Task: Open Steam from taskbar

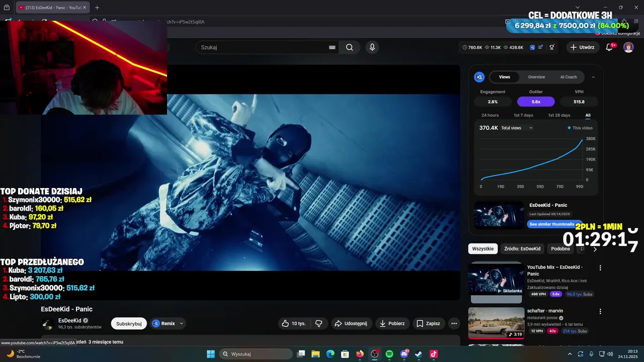Action: (419, 354)
